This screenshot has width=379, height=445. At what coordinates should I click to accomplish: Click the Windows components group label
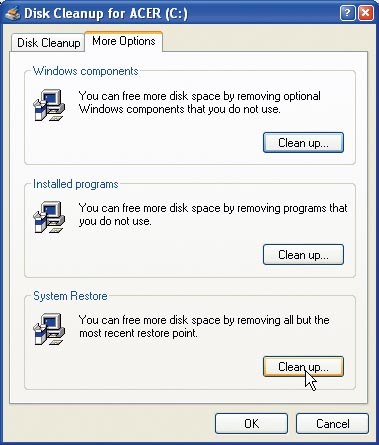(x=86, y=71)
